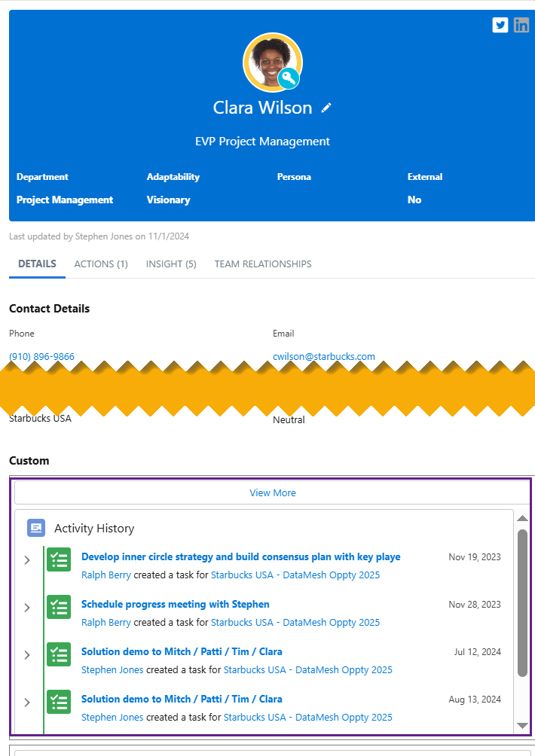Click the key badge on profile photo
This screenshot has width=535, height=756.
[x=289, y=78]
